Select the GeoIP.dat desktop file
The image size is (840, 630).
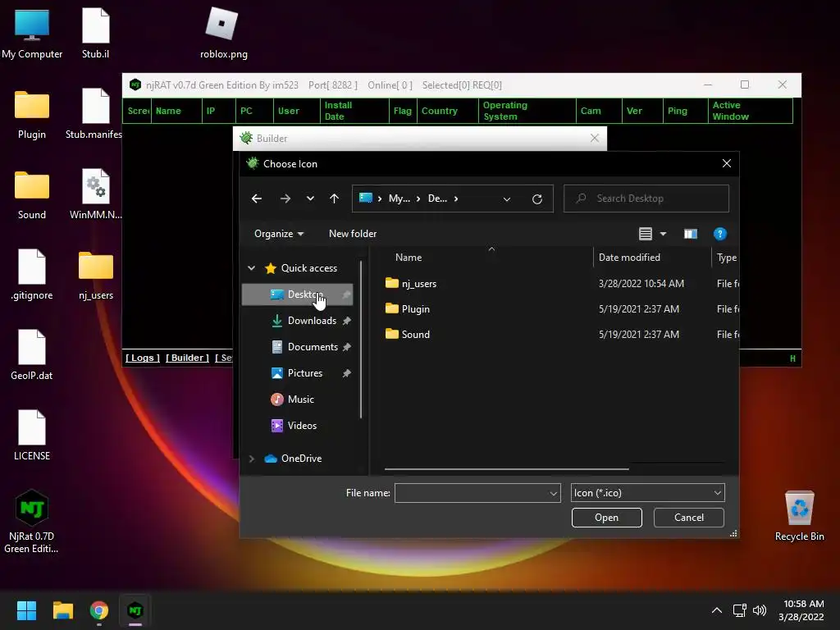[x=32, y=354]
